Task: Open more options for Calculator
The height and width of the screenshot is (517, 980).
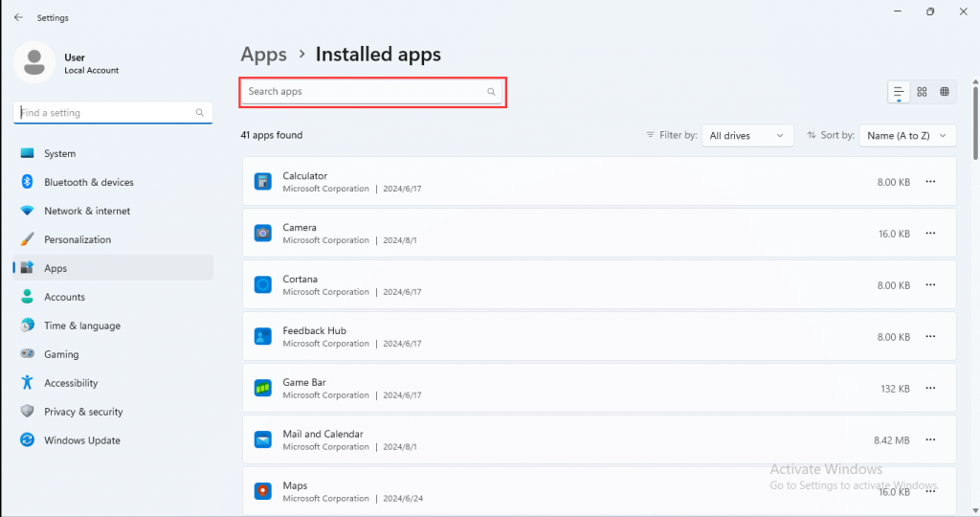Action: click(x=930, y=182)
